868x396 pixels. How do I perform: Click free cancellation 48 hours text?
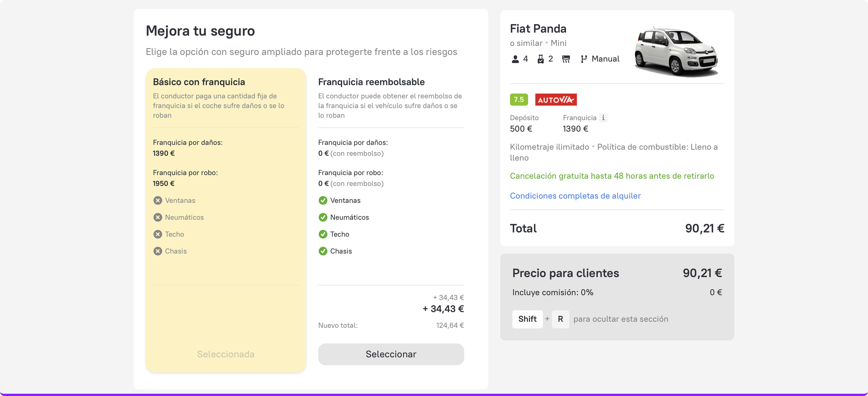(x=612, y=176)
